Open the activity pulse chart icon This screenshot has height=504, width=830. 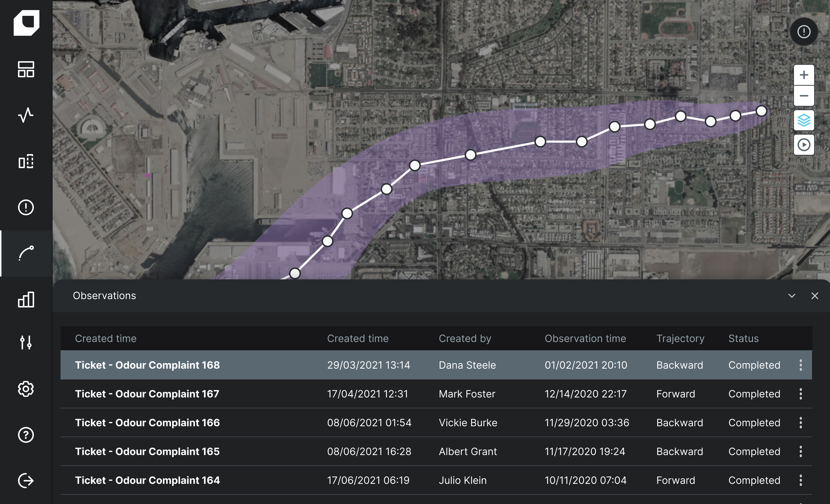click(x=26, y=115)
